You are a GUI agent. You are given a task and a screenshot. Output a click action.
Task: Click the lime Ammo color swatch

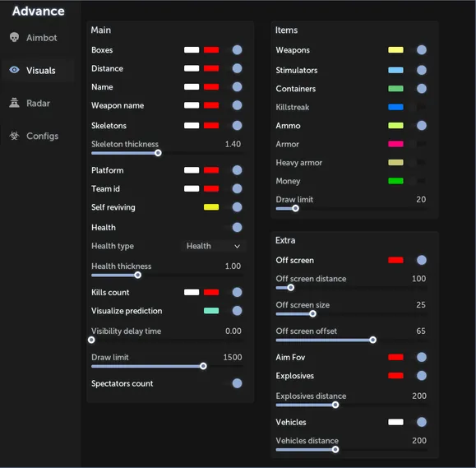point(396,125)
